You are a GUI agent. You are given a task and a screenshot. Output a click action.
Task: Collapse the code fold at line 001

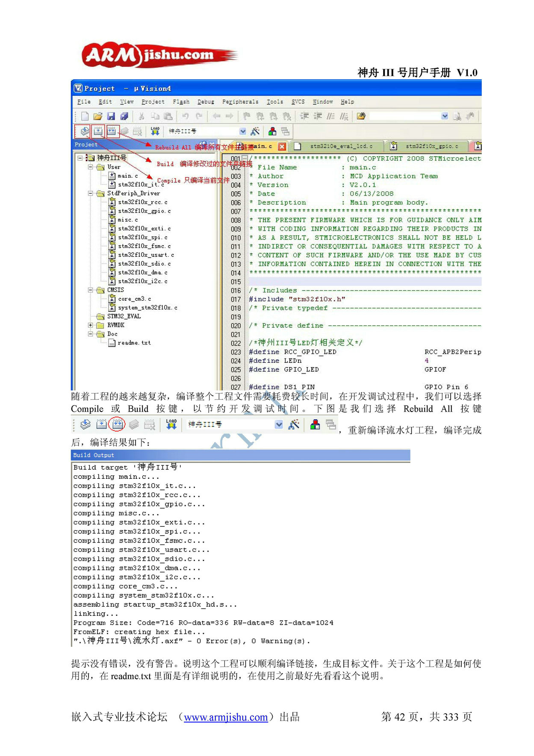[x=245, y=159]
